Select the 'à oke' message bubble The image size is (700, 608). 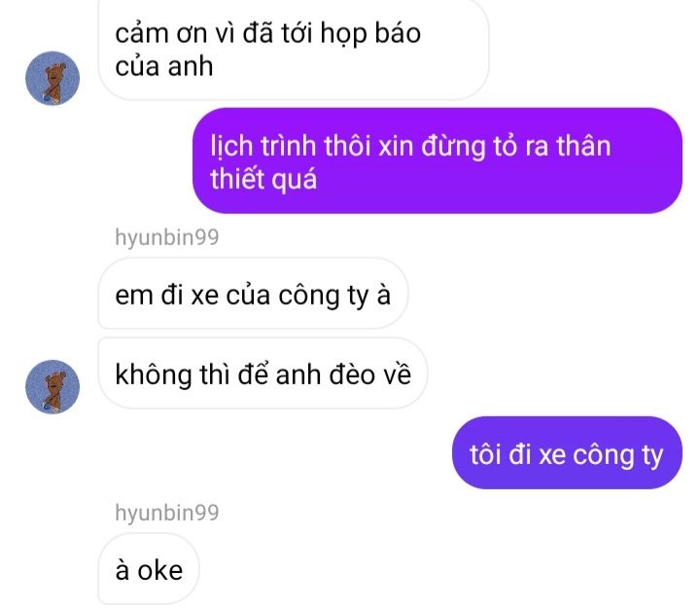[x=149, y=570]
